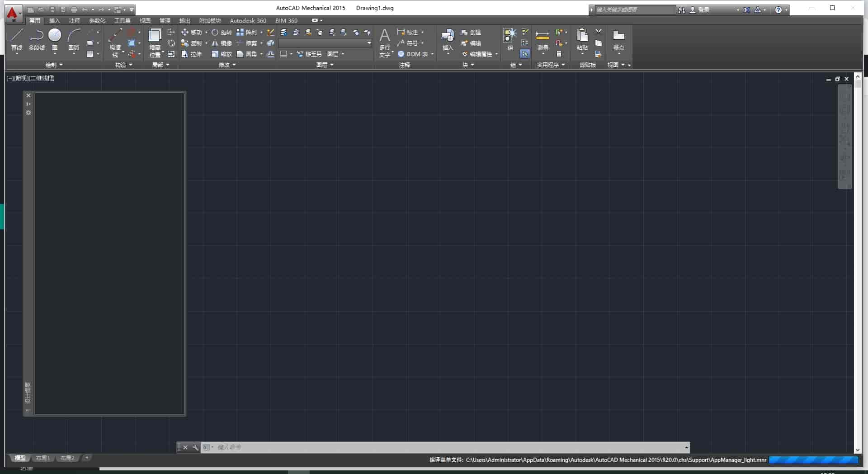Switch to the 布局1 layout tab
868x474 pixels.
point(42,458)
